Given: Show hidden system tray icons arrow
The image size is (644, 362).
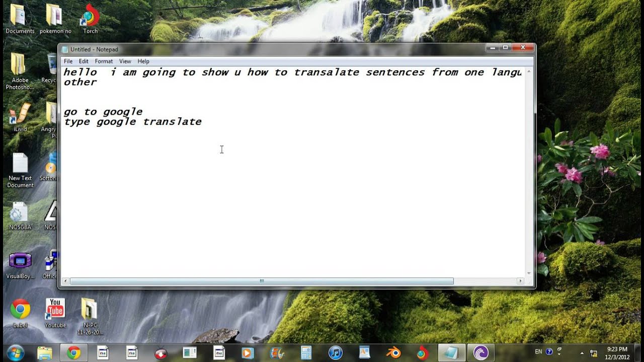Looking at the screenshot, I should pyautogui.click(x=582, y=353).
